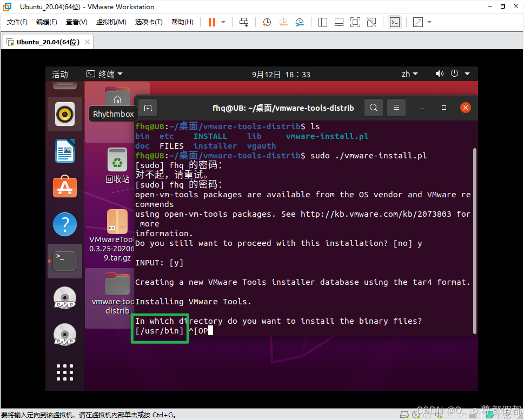Click the FILES entry in the ls output
524x420 pixels.
(171, 146)
